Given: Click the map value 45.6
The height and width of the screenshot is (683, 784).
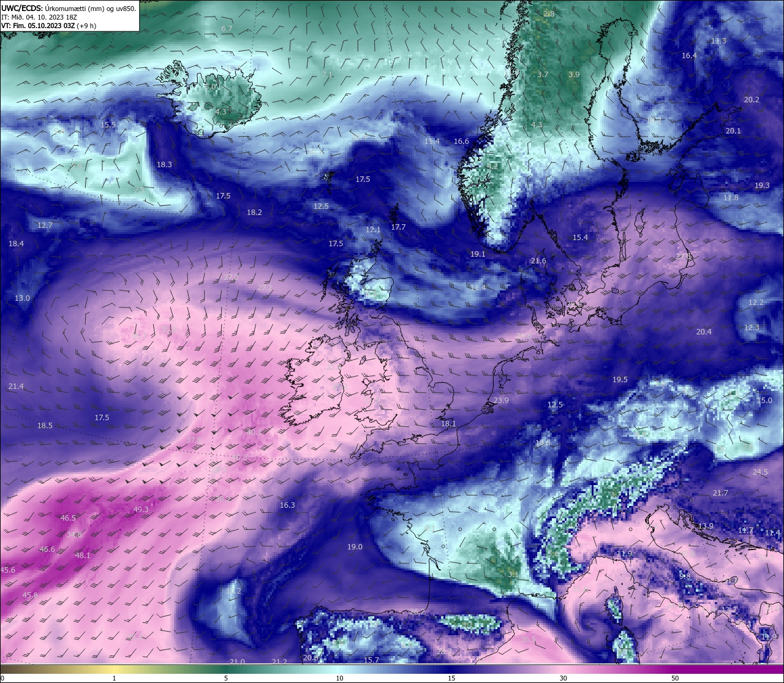Looking at the screenshot, I should coord(7,570).
